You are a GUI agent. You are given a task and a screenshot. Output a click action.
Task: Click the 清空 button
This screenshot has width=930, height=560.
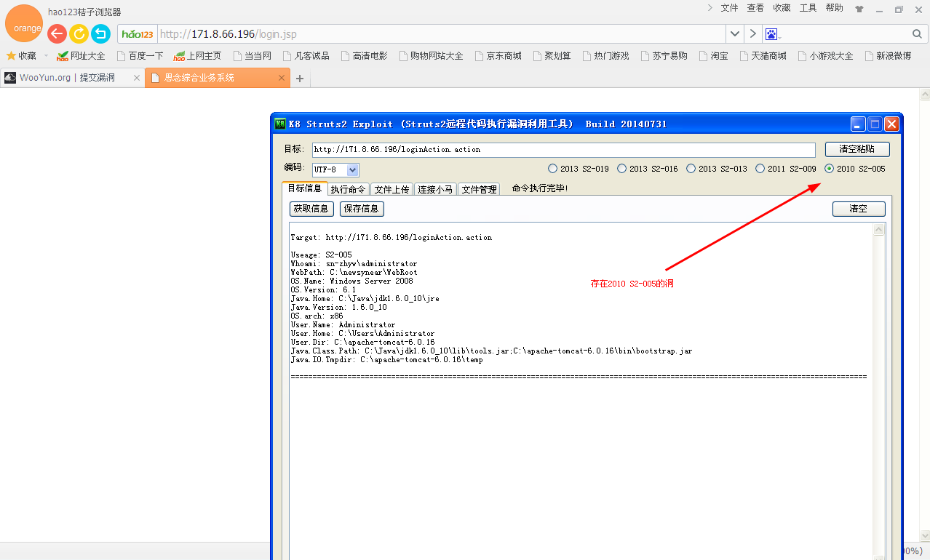859,209
